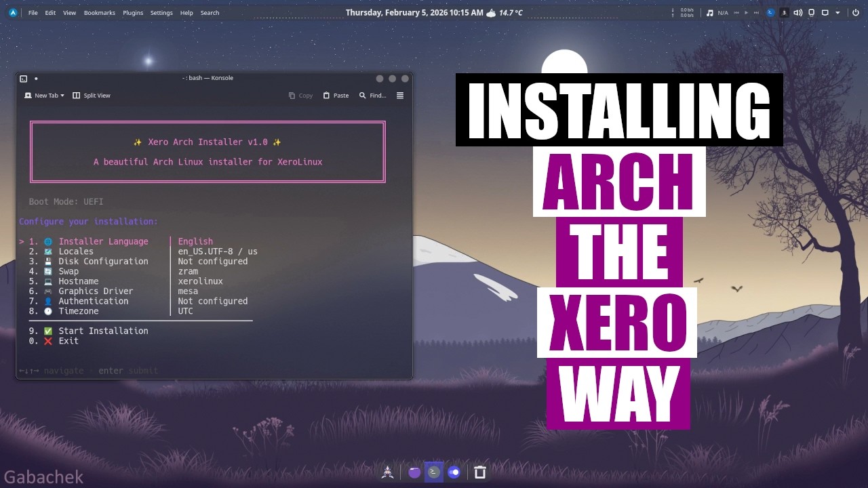The width and height of the screenshot is (868, 488).
Task: Open the Arch launcher in the top panel
Action: coord(13,12)
